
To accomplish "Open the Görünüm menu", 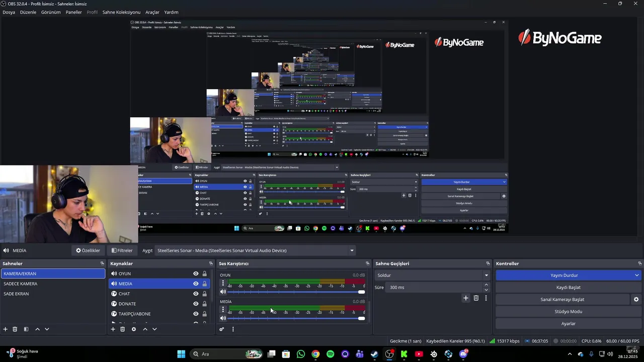I will (x=51, y=12).
